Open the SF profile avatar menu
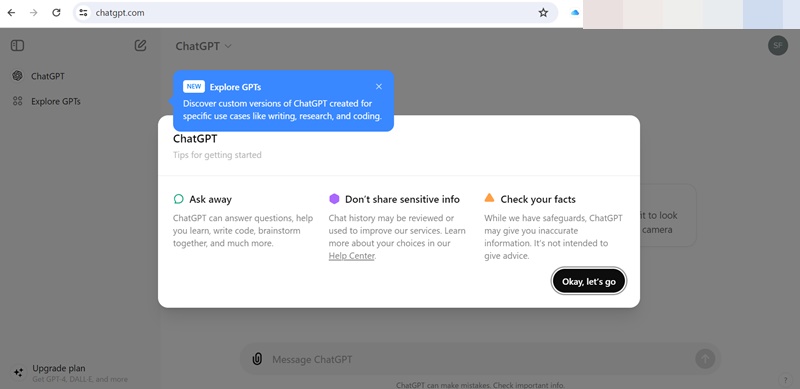 tap(778, 45)
